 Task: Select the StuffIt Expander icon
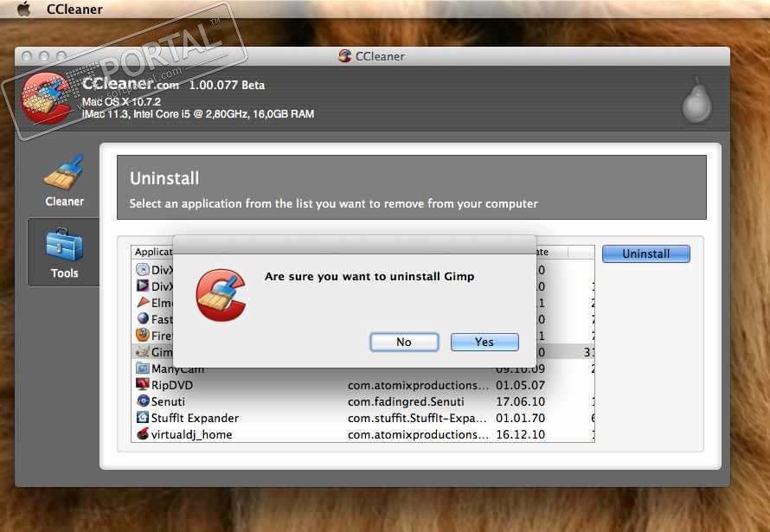[143, 418]
